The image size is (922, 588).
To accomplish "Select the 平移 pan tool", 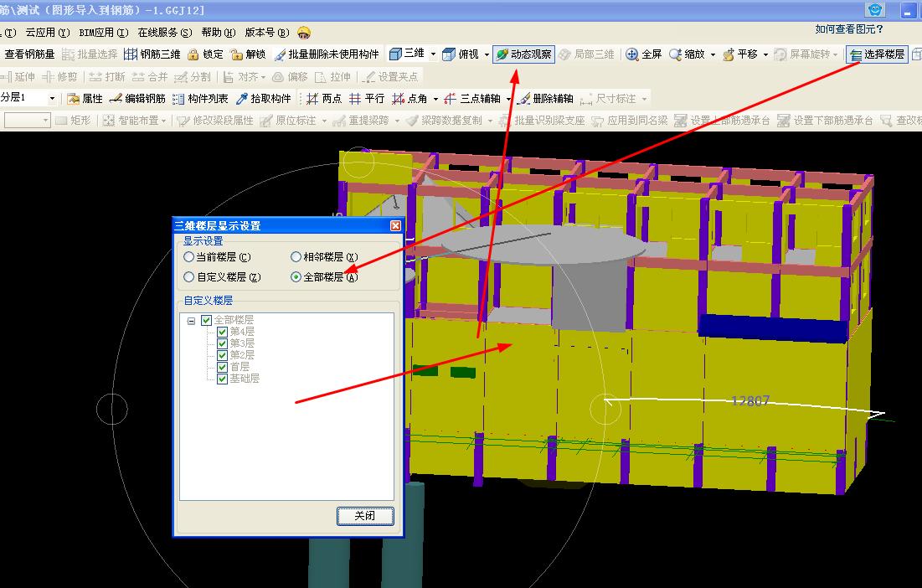I will click(x=740, y=54).
